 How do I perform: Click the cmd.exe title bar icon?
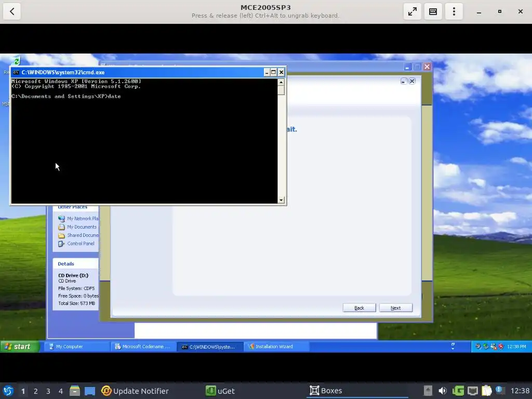coord(16,72)
